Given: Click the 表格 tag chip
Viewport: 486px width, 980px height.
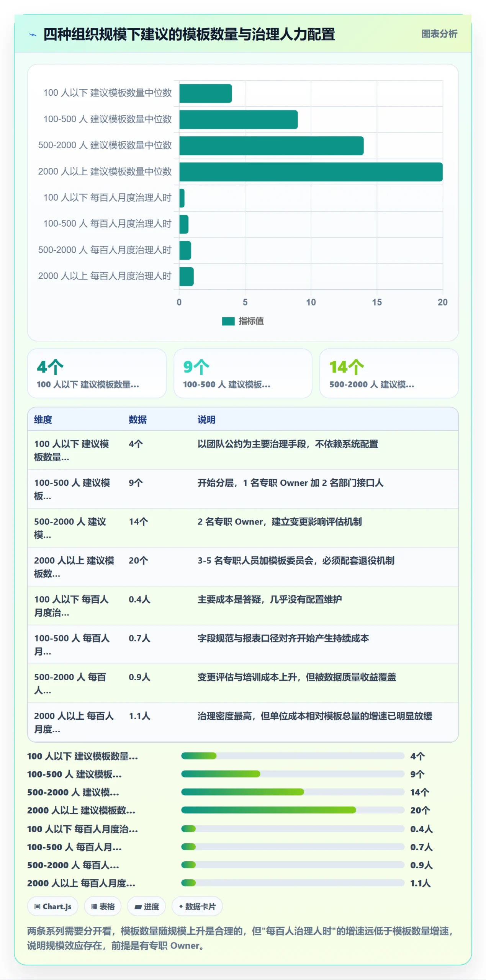Looking at the screenshot, I should point(103,906).
